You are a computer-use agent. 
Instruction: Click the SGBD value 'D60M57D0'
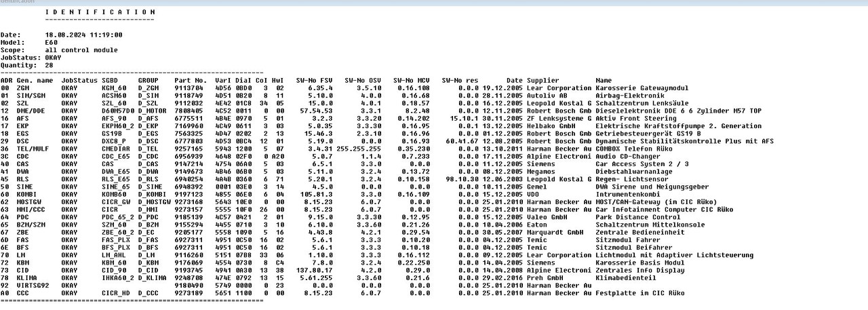click(x=118, y=111)
